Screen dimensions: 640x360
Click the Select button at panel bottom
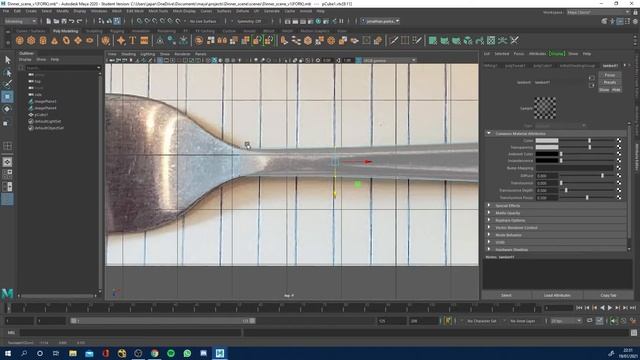pos(506,295)
